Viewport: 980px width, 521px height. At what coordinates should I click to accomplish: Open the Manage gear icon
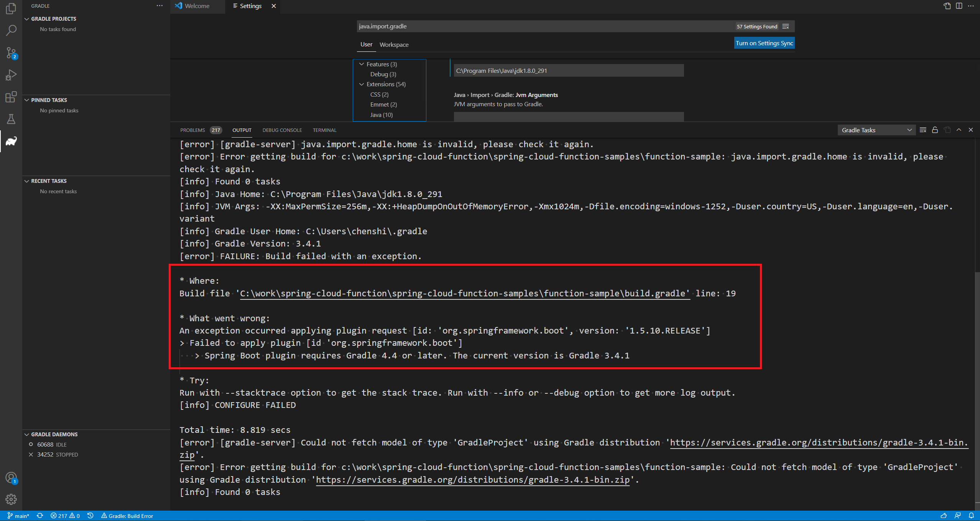[11, 499]
